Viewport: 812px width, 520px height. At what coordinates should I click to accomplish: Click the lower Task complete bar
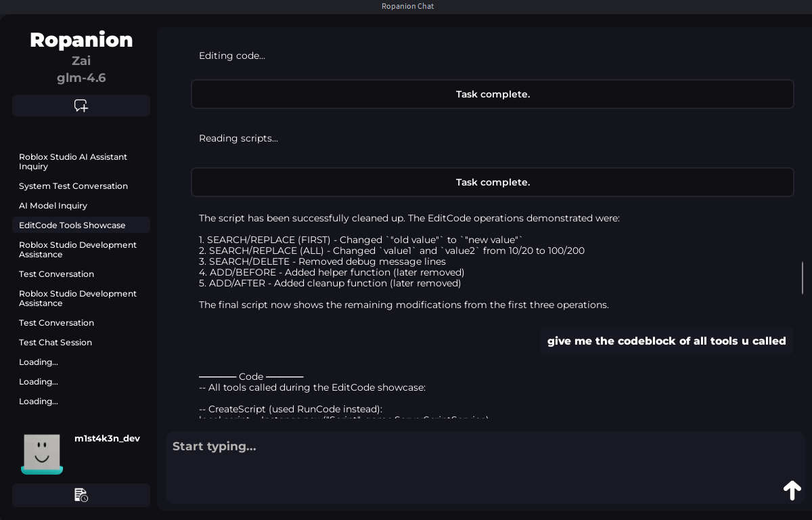(x=493, y=181)
